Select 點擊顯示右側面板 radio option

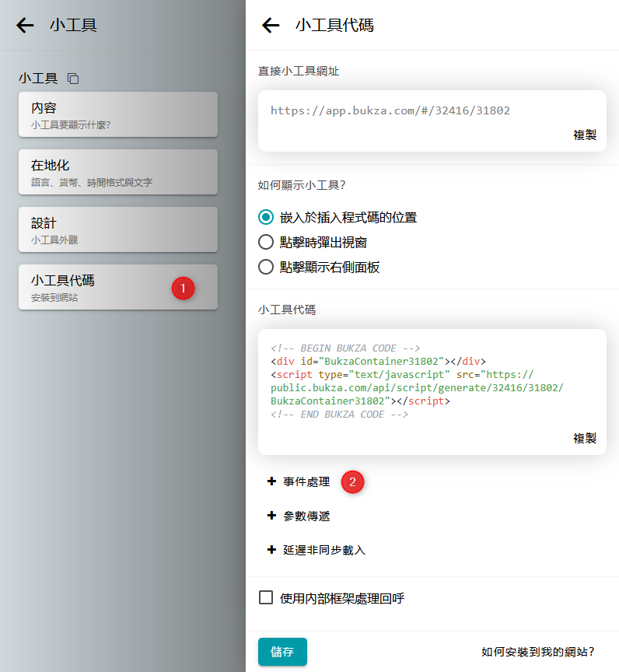266,267
